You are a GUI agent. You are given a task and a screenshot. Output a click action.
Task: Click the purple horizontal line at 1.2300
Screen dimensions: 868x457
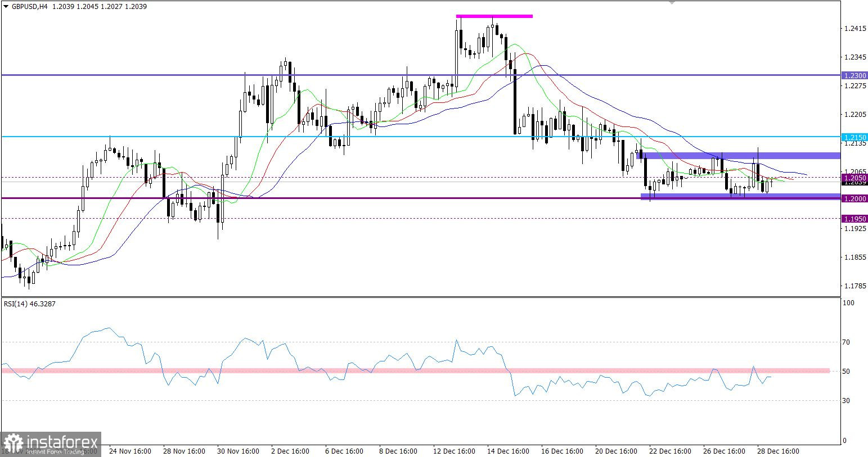click(x=421, y=75)
